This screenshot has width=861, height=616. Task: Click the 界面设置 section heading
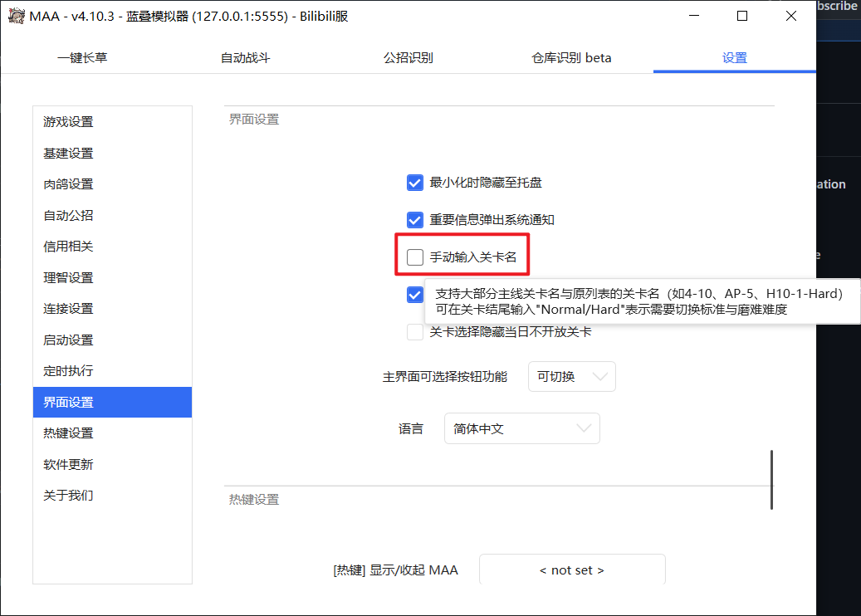pos(254,120)
